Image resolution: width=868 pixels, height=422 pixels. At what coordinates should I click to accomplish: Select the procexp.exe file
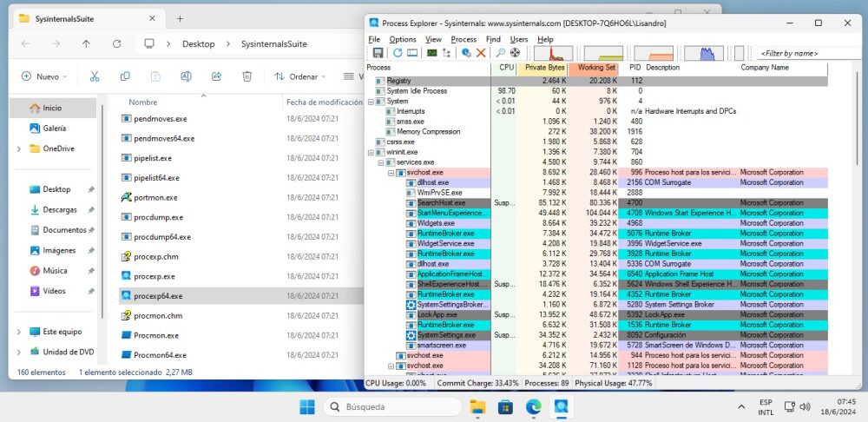pyautogui.click(x=154, y=276)
